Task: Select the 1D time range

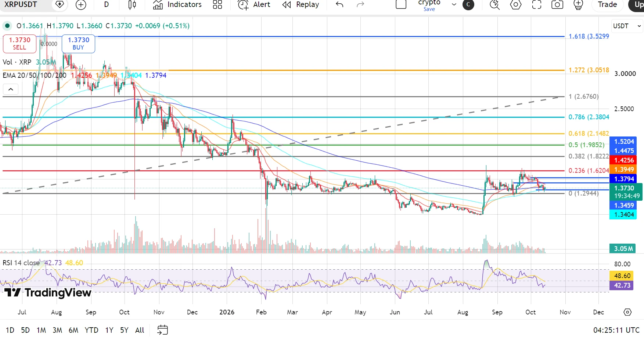Action: (10, 330)
